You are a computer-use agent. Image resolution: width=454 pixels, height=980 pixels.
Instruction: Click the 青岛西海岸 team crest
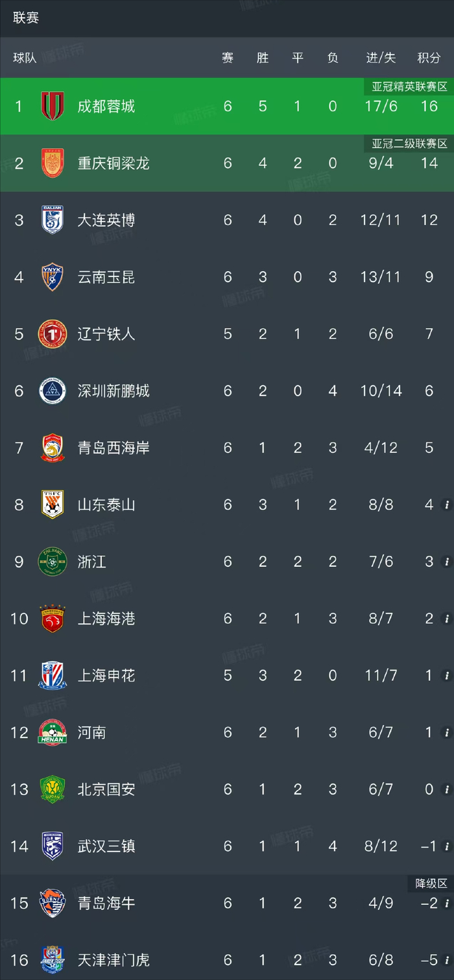point(53,448)
